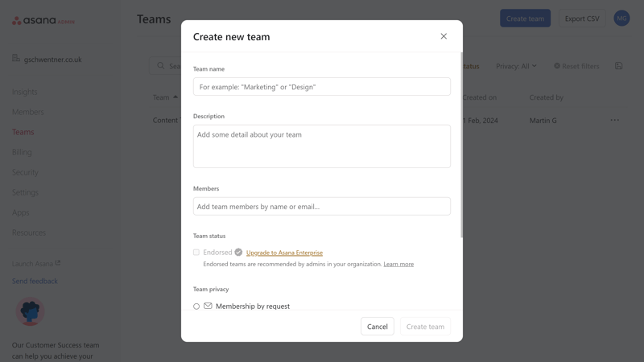
Task: Click the Endorsed verified badge icon
Action: tap(238, 252)
